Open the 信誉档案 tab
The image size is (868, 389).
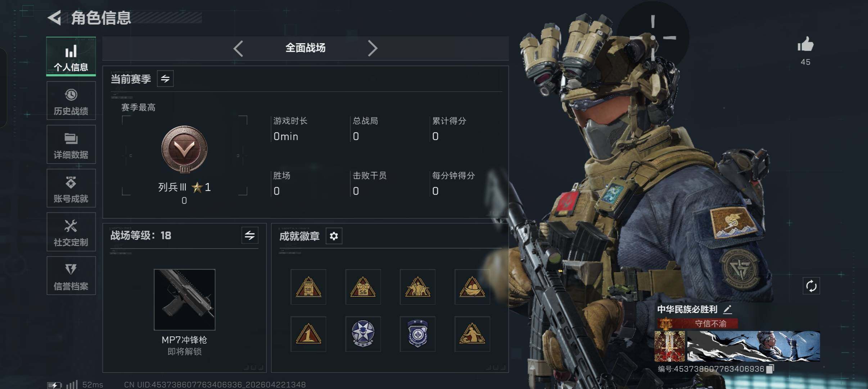71,276
